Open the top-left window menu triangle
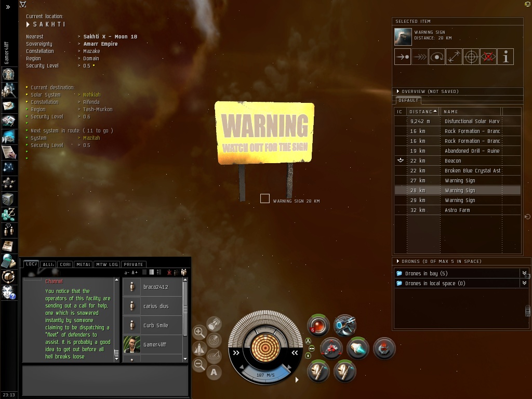532x399 pixels. click(23, 4)
